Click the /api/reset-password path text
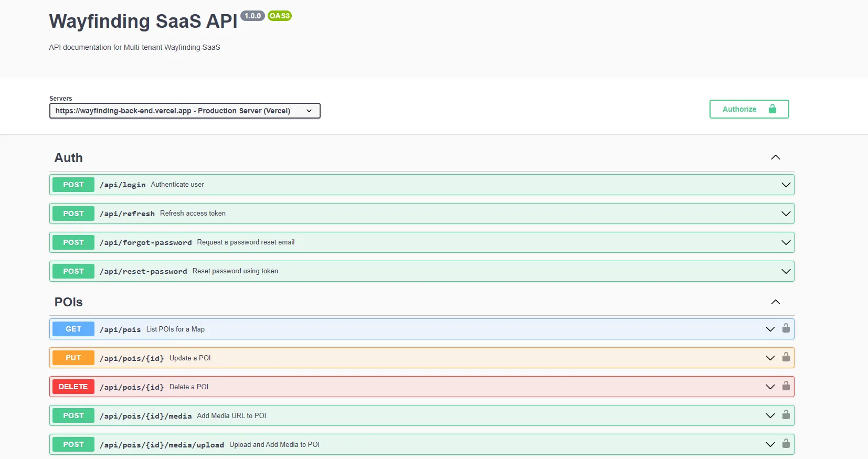This screenshot has width=868, height=459. click(x=143, y=271)
